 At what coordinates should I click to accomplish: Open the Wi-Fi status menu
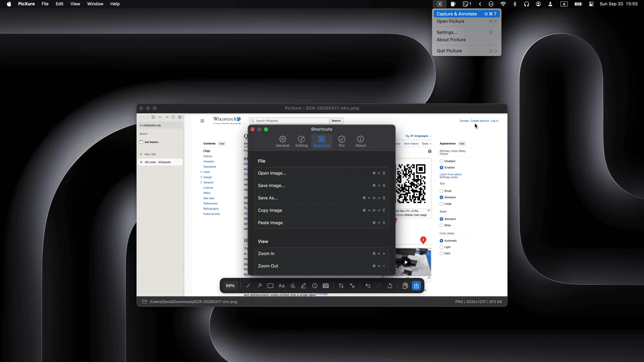(503, 4)
